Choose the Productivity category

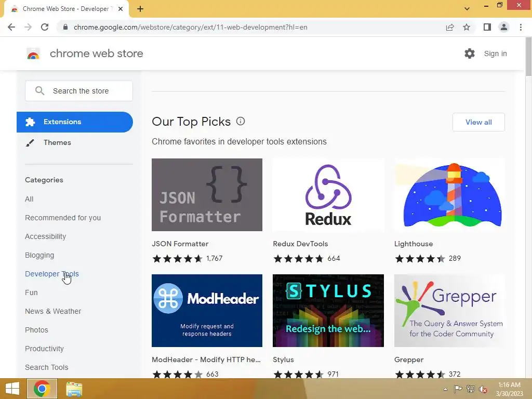[45, 349]
